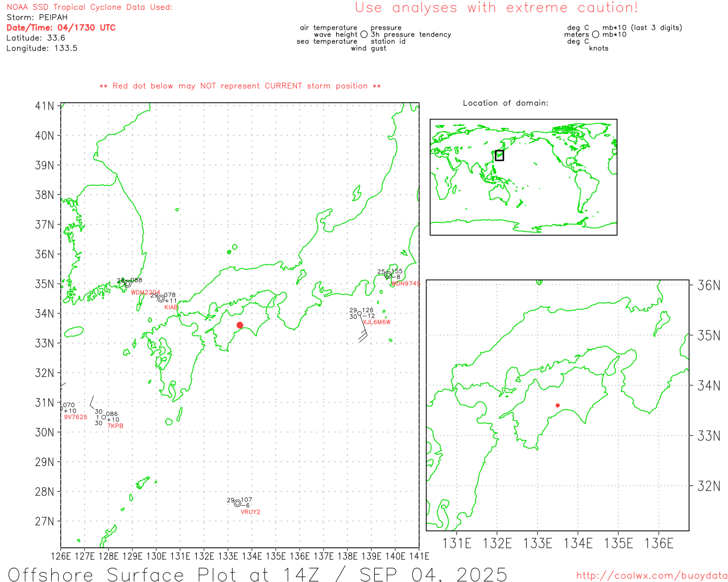This screenshot has height=582, width=728.
Task: Click station ID VRUY2
Action: tap(250, 512)
